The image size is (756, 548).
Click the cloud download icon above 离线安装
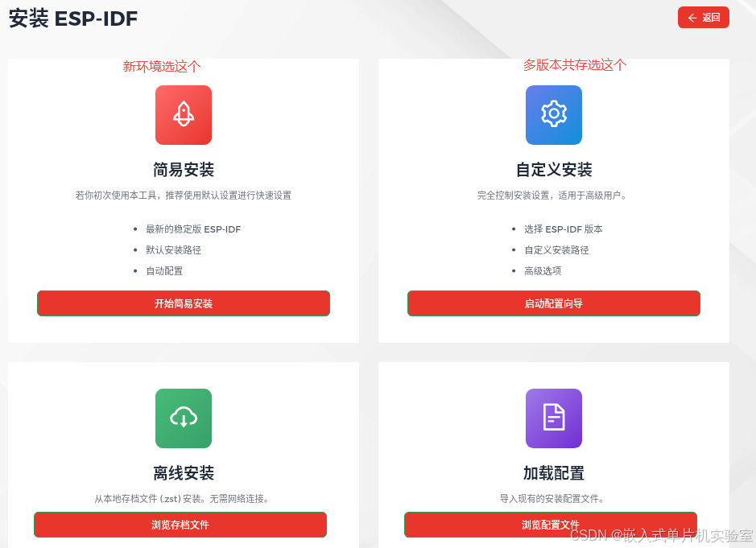point(183,418)
